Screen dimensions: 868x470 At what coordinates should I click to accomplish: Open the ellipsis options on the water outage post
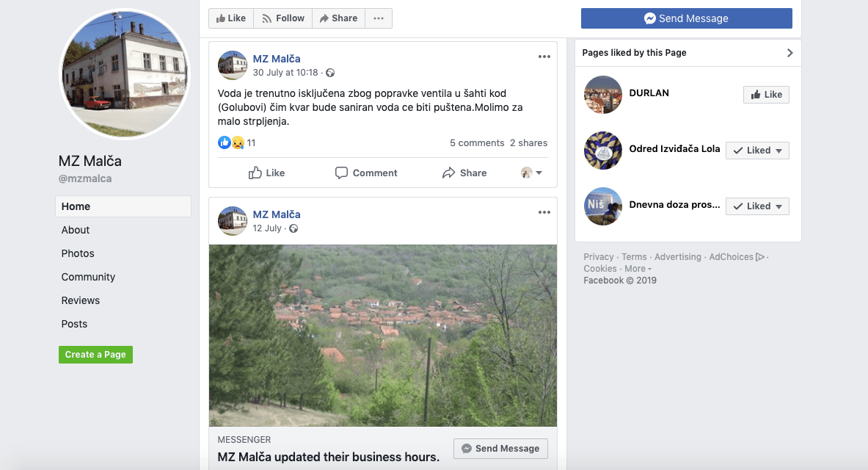[x=544, y=57]
